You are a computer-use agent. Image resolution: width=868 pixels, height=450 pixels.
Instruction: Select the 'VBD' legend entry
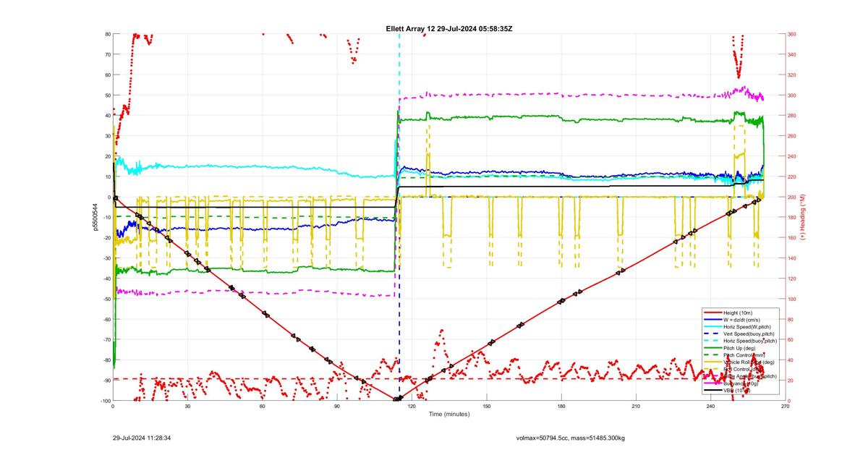(736, 391)
